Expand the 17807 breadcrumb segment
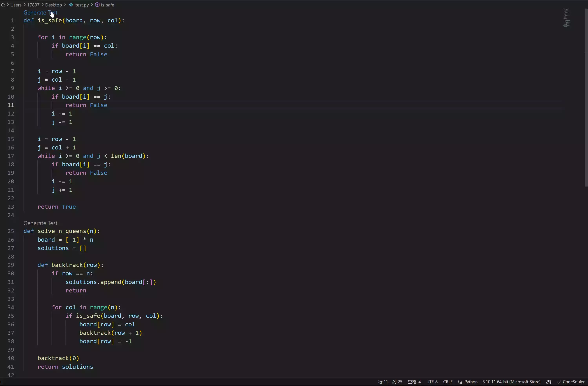Viewport: 588px width, 386px height. click(33, 5)
